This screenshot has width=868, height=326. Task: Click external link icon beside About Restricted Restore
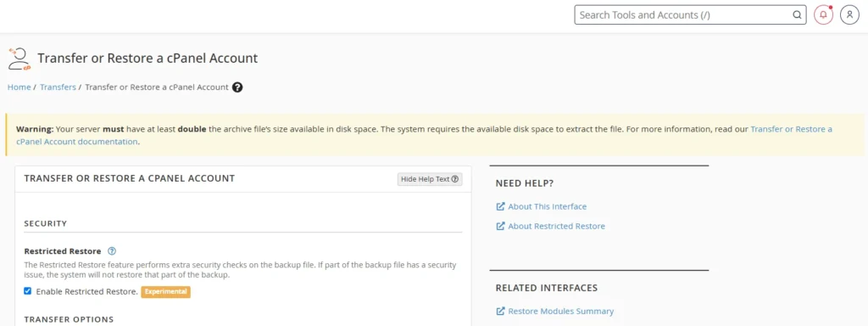click(x=500, y=226)
